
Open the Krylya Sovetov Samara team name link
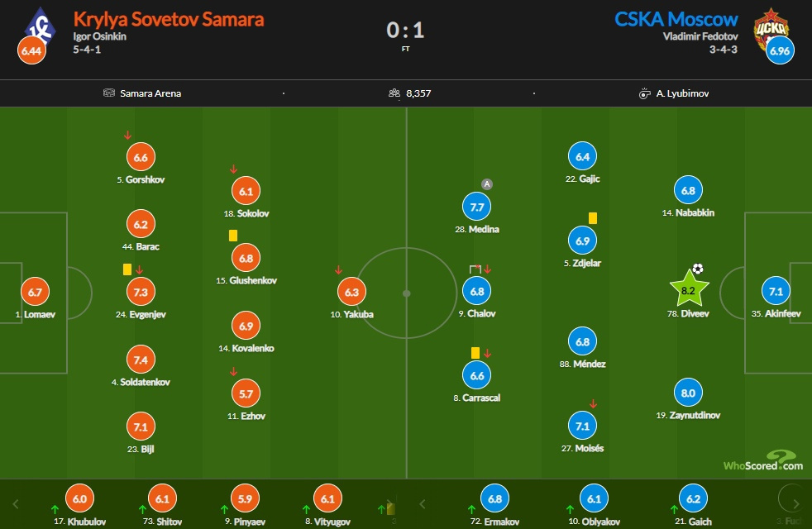coord(169,18)
